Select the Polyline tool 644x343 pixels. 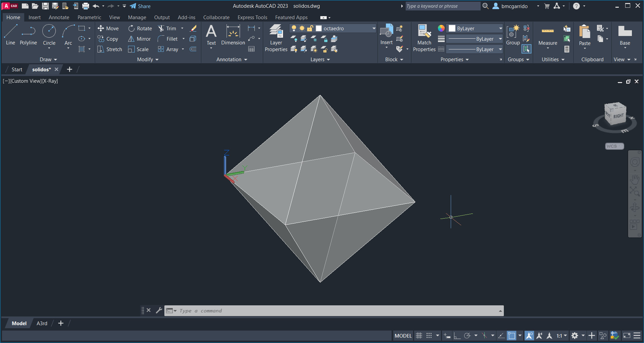coord(28,35)
